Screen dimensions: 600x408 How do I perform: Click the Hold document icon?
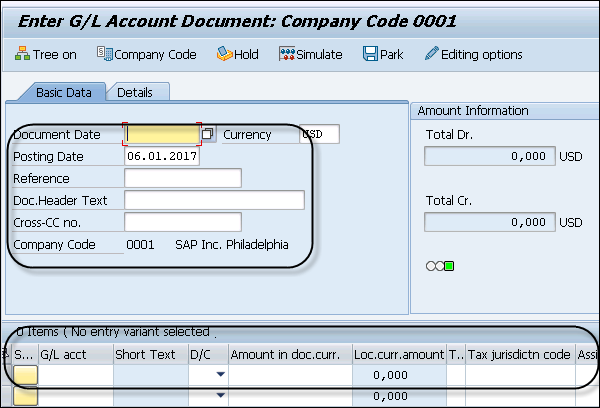(x=226, y=55)
